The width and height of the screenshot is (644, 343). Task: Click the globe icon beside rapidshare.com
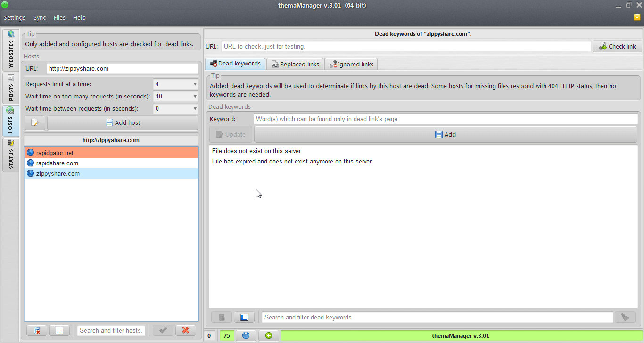[x=31, y=163]
